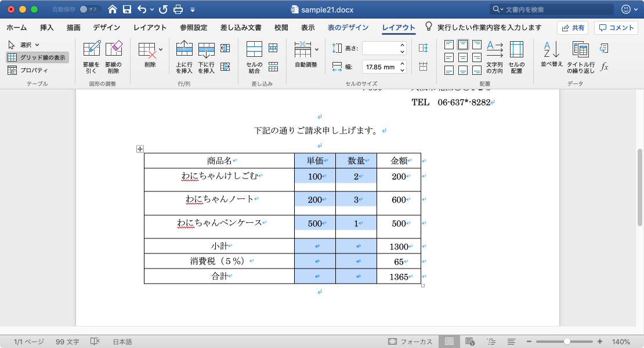Toggle AutoSave (自動保存) switch
The image size is (644, 348).
(90, 9)
